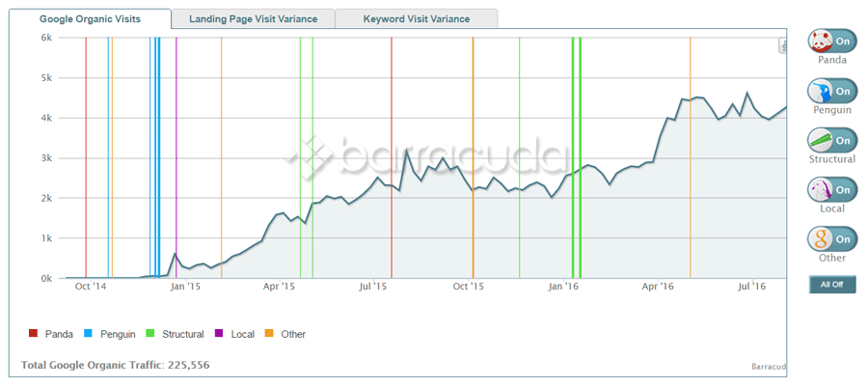Turn off the Local updates switch
868x387 pixels.
[x=832, y=190]
